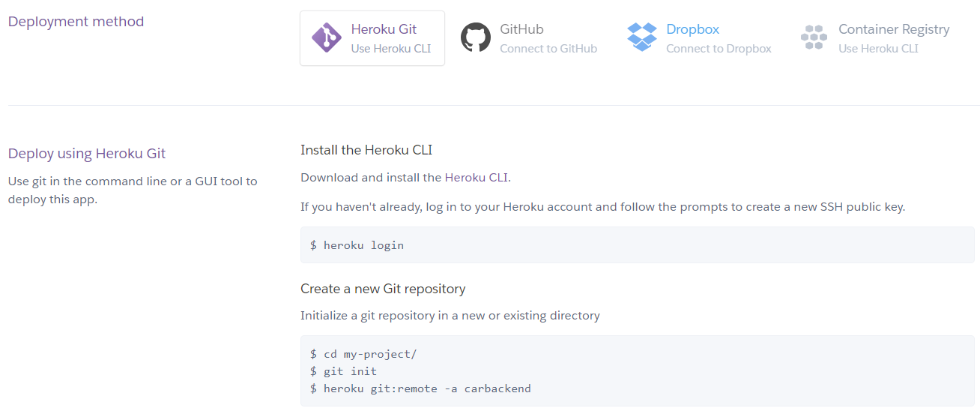Viewport: 980px width, 414px height.
Task: Choose the Container Registry deployment label
Action: click(894, 29)
